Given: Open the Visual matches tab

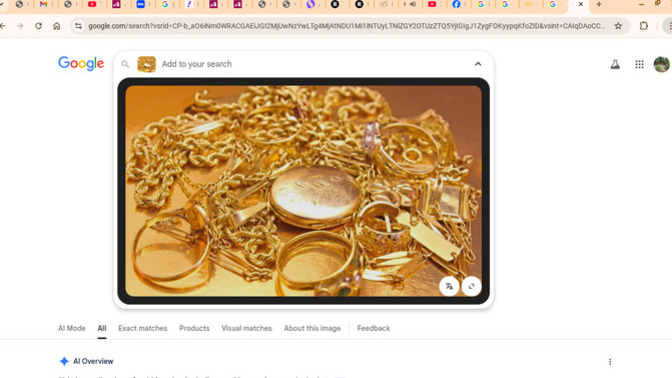Looking at the screenshot, I should coord(246,328).
